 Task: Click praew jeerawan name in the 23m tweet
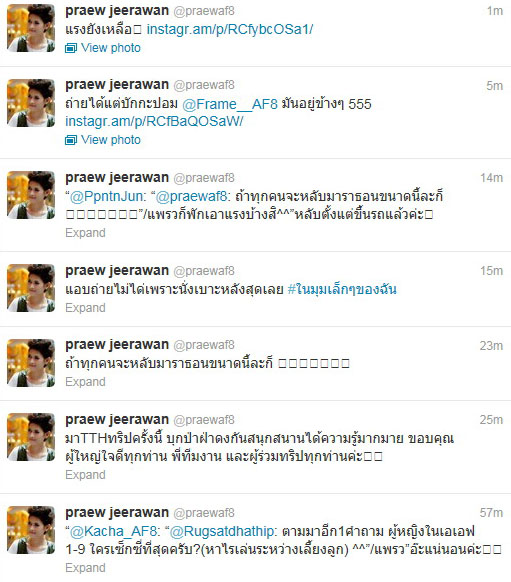point(117,345)
